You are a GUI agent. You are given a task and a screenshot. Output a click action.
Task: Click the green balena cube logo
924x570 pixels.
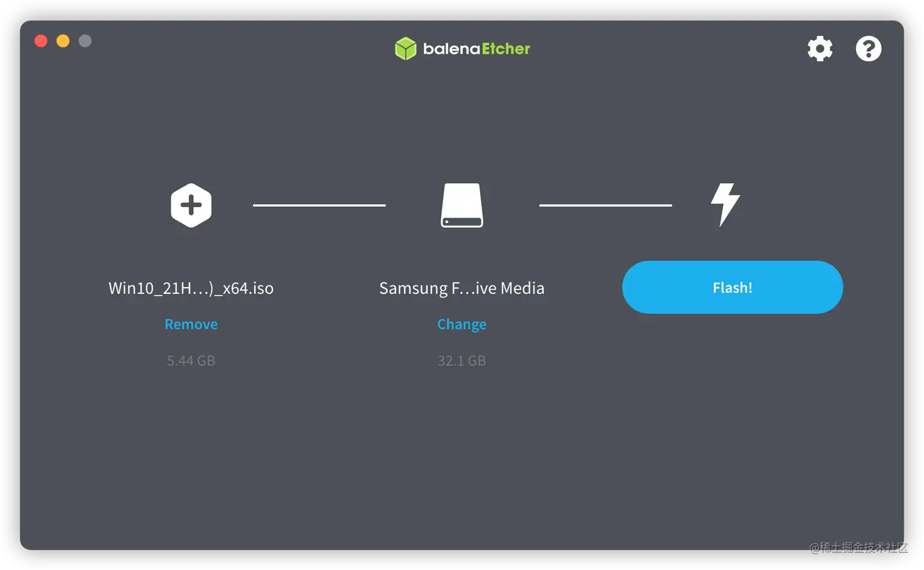(405, 49)
